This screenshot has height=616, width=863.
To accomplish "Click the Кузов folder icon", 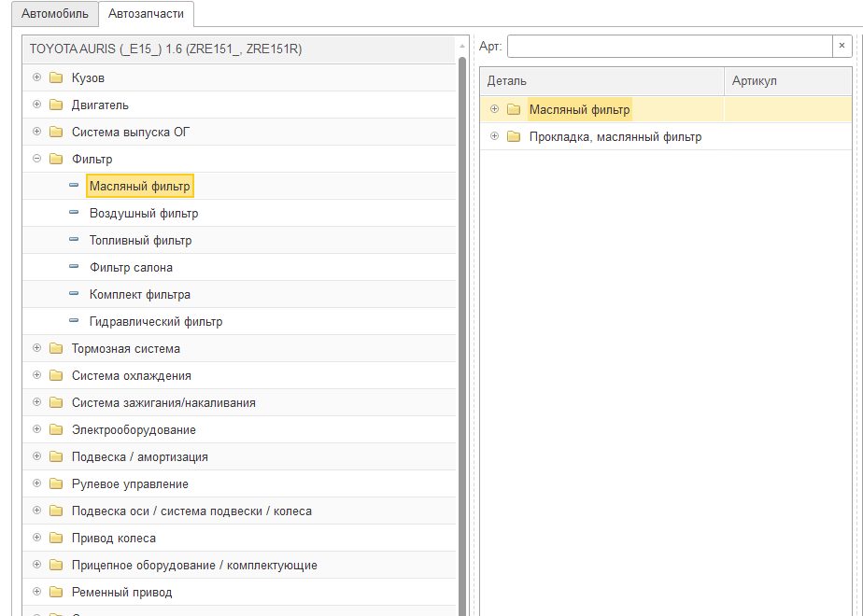I will click(56, 77).
